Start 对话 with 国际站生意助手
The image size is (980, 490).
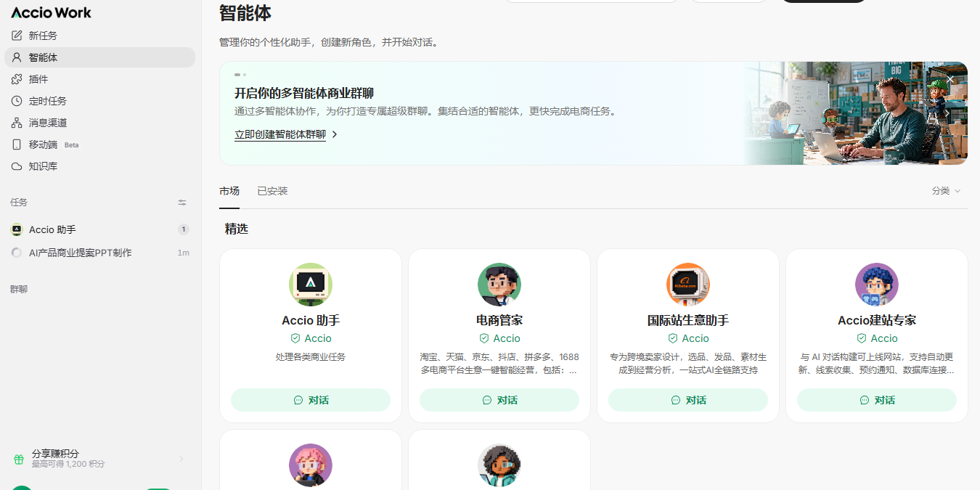688,400
